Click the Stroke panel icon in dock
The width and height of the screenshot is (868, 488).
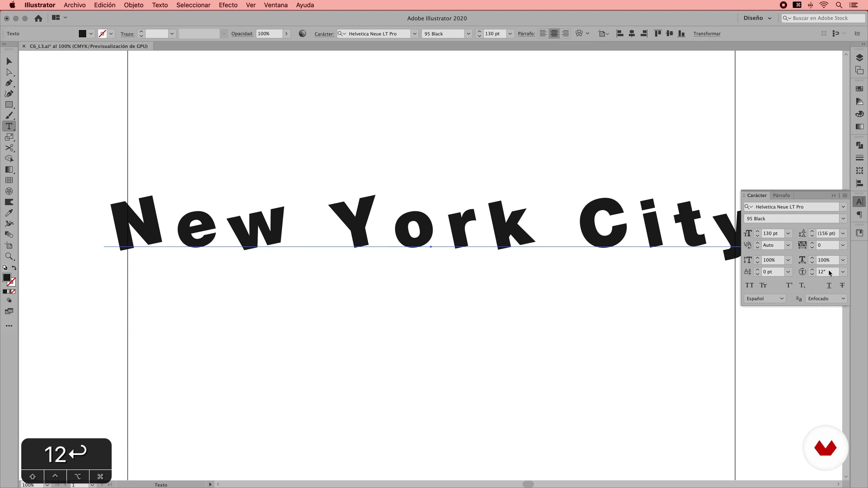(x=859, y=158)
